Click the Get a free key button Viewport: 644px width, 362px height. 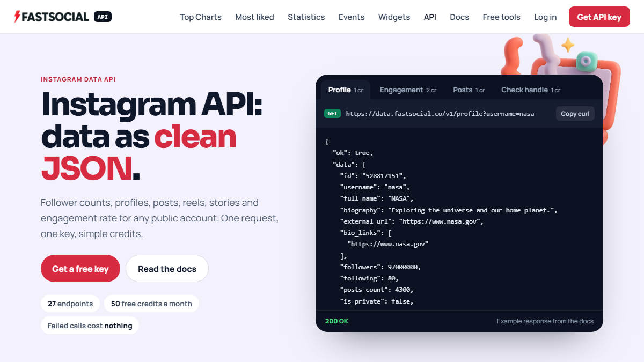[80, 269]
